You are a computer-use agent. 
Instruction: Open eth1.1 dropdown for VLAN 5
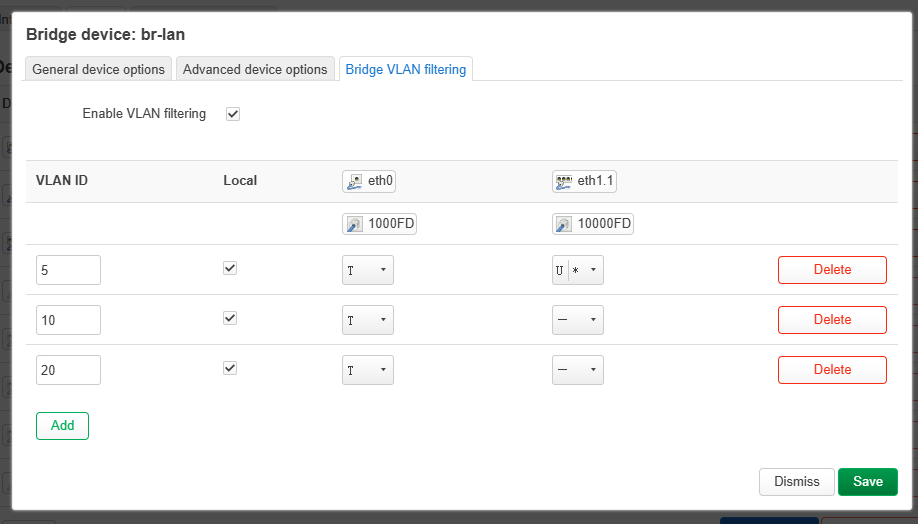[x=577, y=270]
